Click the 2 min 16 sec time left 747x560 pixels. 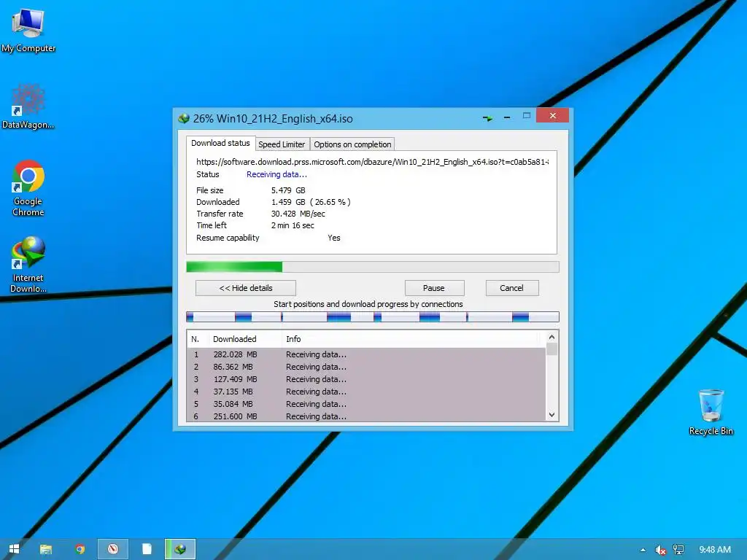click(x=293, y=226)
